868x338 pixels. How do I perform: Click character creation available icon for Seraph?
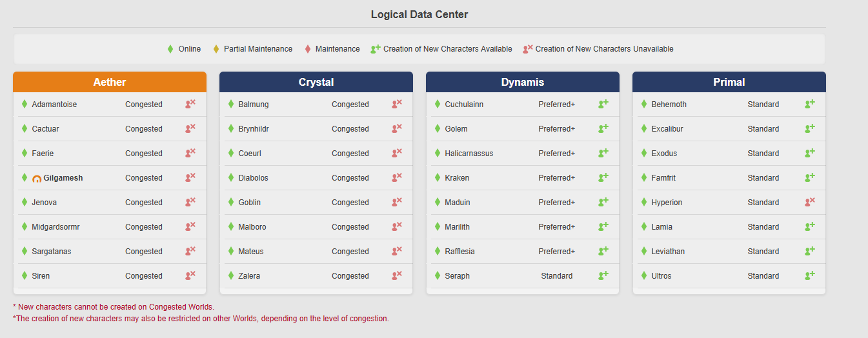pos(603,275)
